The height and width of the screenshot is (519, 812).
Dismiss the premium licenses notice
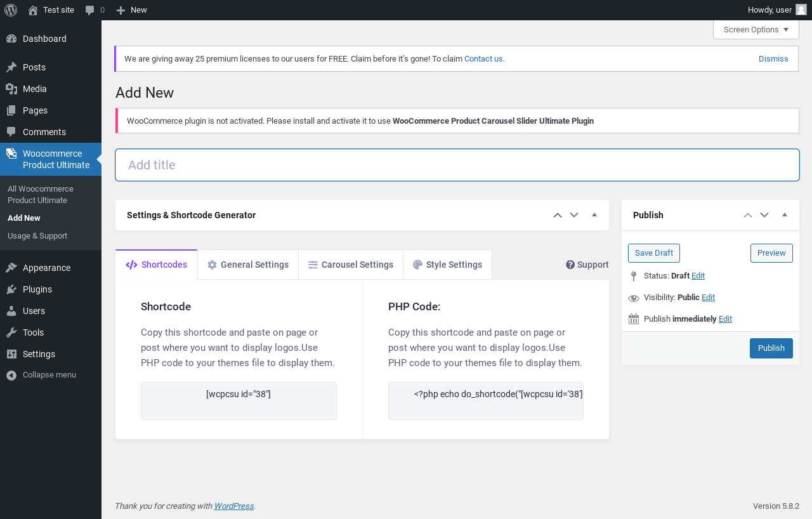coord(773,58)
